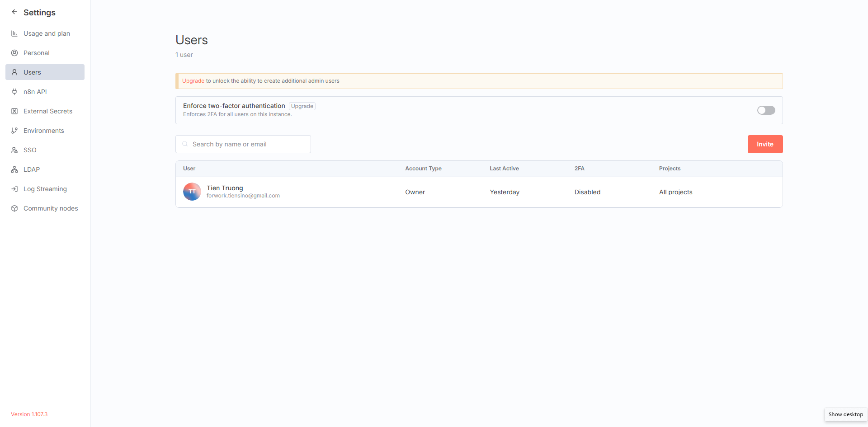868x427 pixels.
Task: Click the Environments branch icon
Action: (x=14, y=131)
